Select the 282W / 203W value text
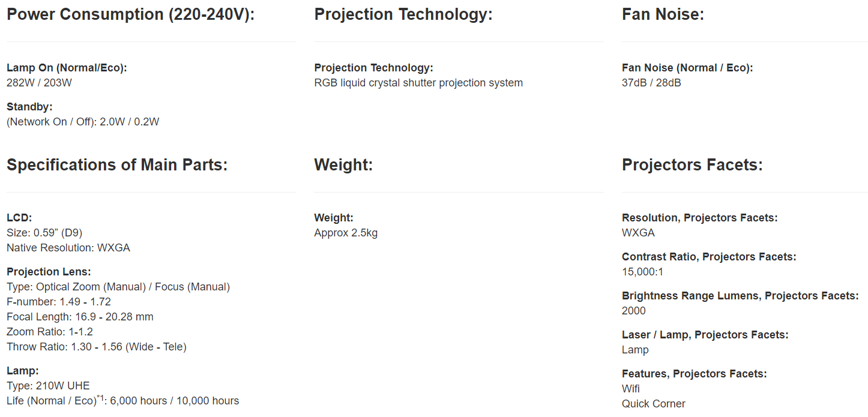The image size is (868, 417). tap(39, 83)
